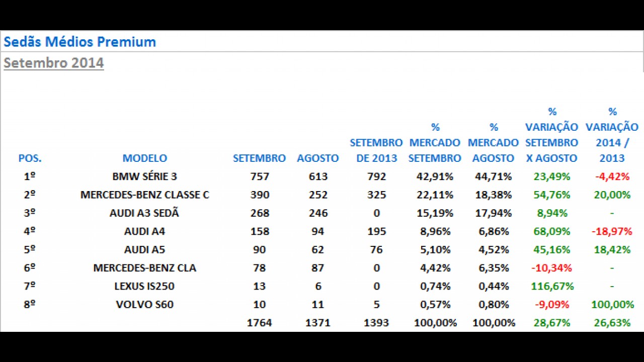Click the total variation '28,67%'

[x=553, y=323]
